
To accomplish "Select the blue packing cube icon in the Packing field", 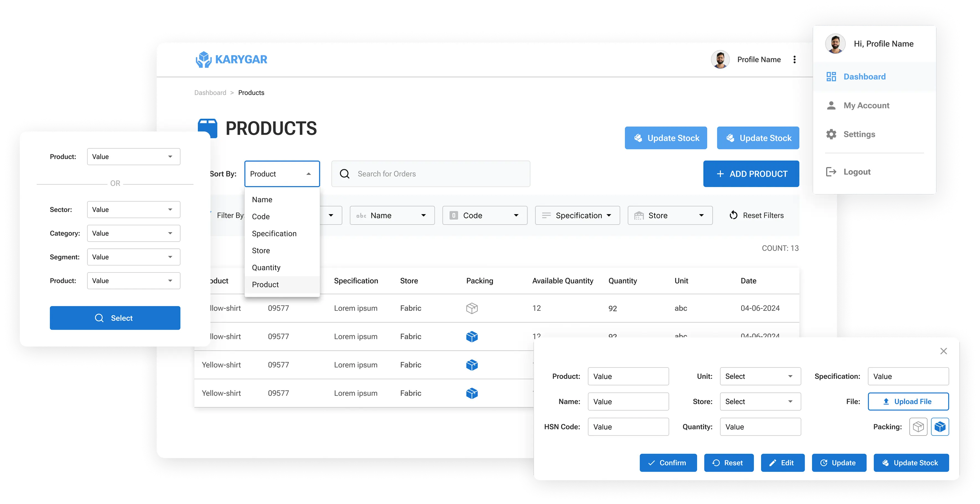I will coord(940,427).
